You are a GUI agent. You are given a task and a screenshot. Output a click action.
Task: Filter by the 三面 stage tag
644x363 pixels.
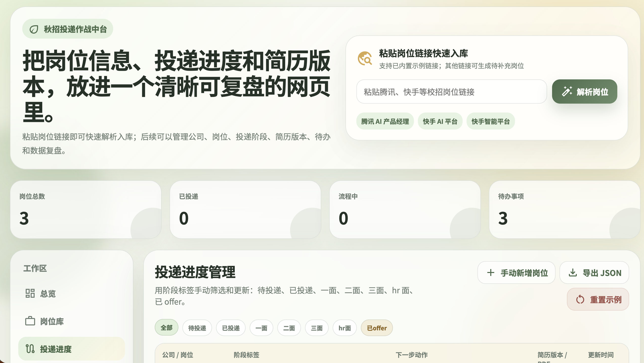pyautogui.click(x=317, y=328)
